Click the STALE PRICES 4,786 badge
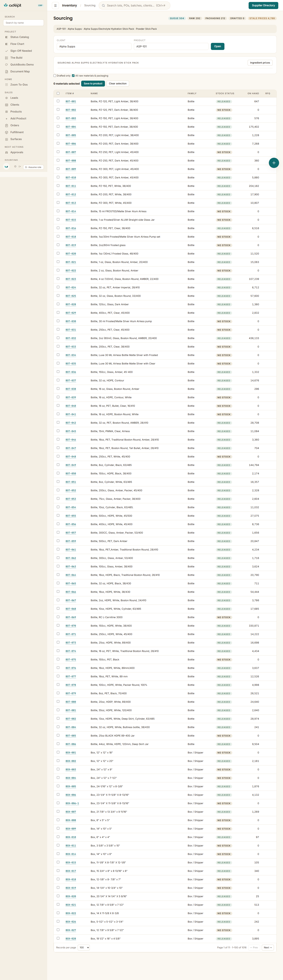The image size is (283, 980). pos(262,18)
